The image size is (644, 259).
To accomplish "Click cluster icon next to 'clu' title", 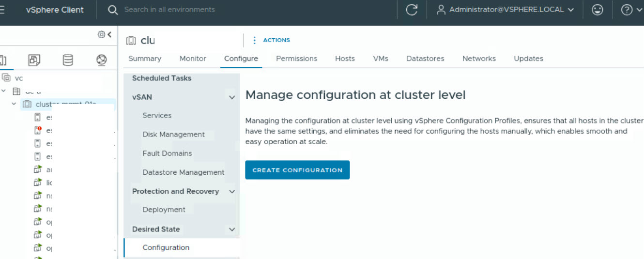I will click(131, 41).
